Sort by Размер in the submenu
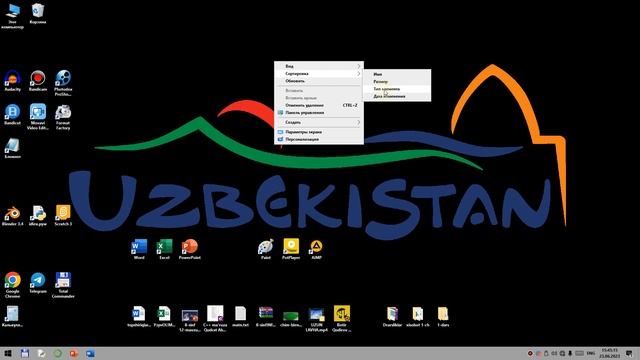640x360 pixels. [x=397, y=82]
